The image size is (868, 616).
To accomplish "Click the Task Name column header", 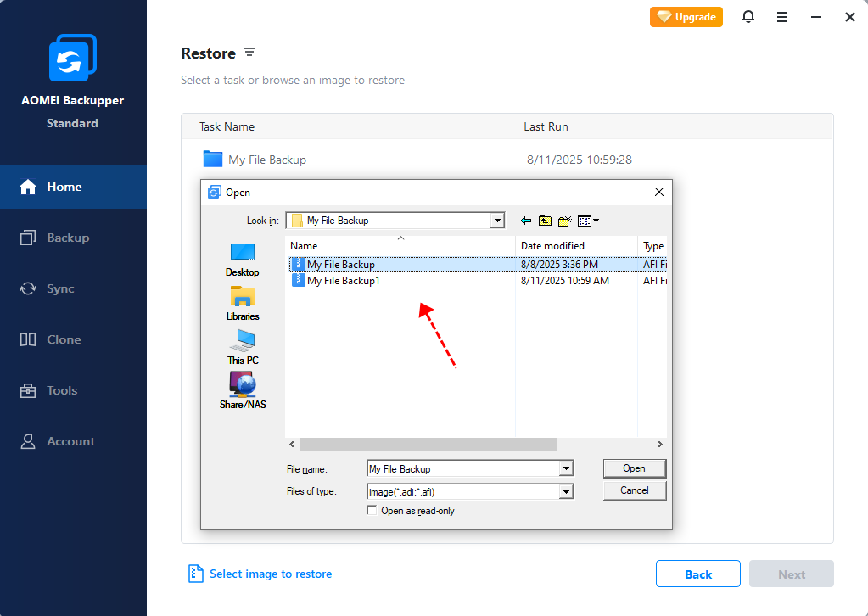I will point(227,126).
